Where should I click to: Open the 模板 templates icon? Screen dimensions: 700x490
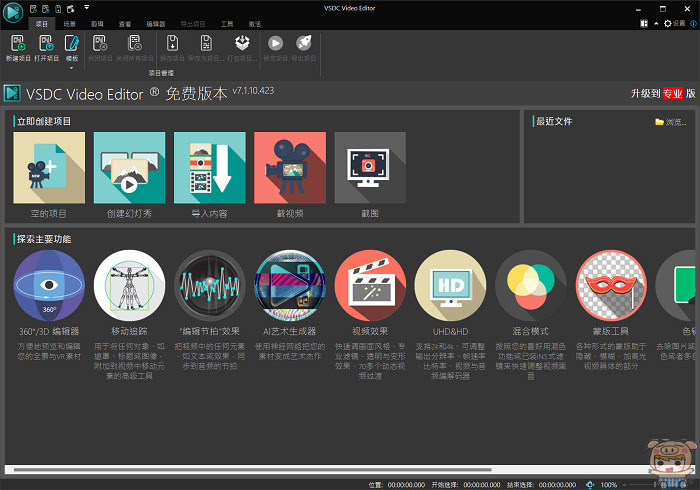72,43
